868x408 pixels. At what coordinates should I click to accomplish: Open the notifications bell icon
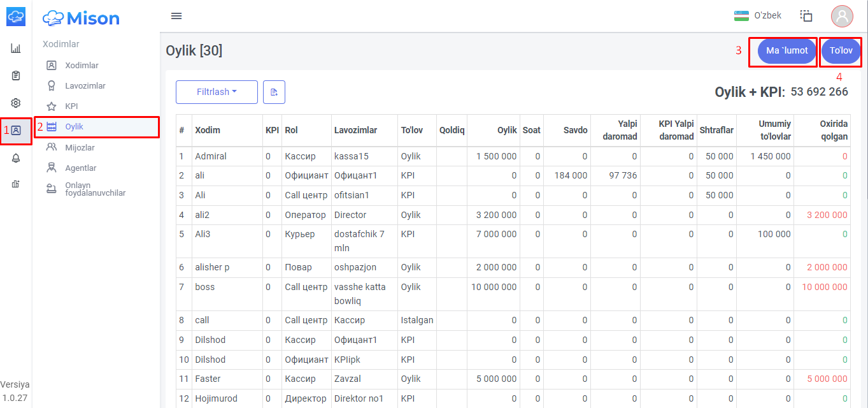pos(16,158)
